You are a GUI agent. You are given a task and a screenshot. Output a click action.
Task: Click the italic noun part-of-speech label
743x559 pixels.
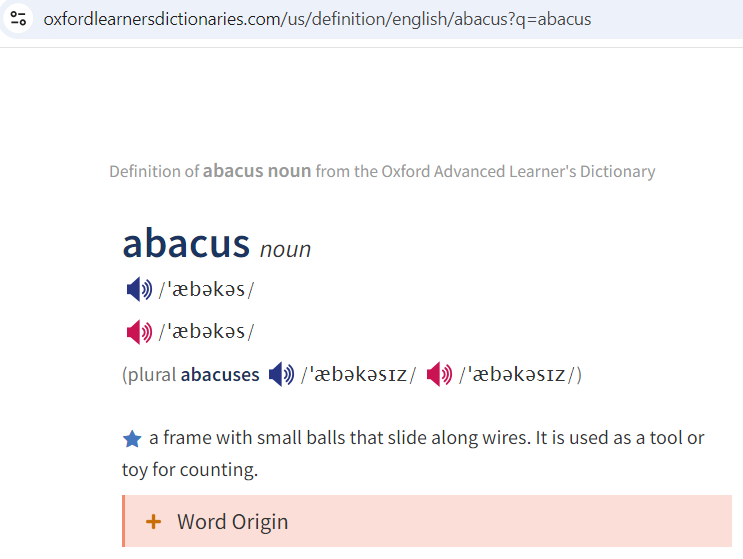pyautogui.click(x=285, y=249)
